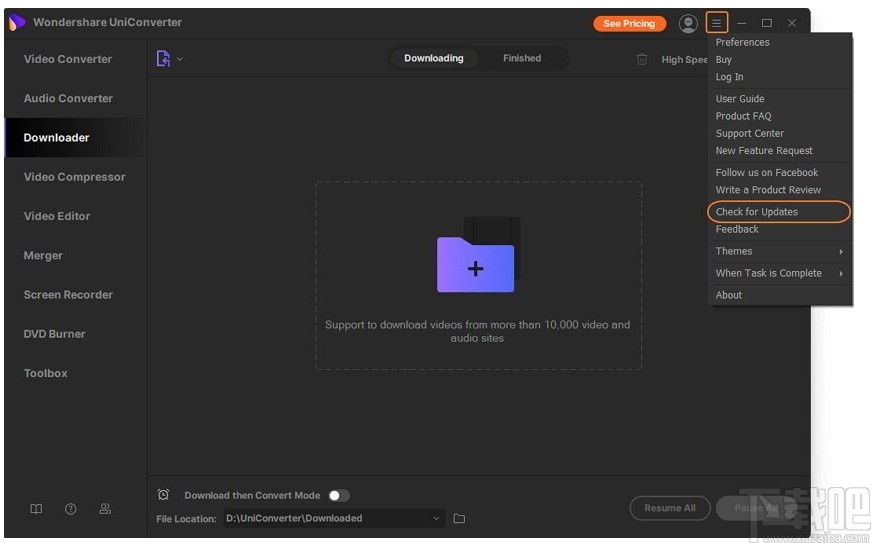
Task: Click the people community icon at bottom left
Action: coord(105,508)
